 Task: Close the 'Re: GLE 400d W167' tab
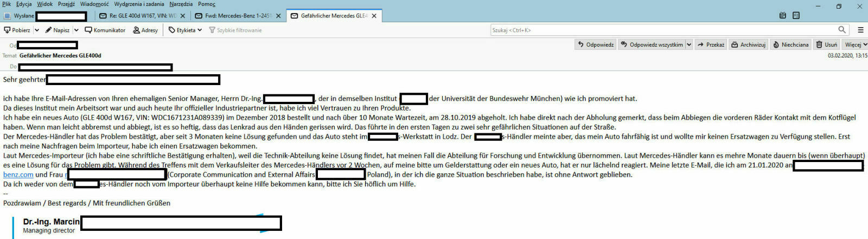click(x=182, y=16)
